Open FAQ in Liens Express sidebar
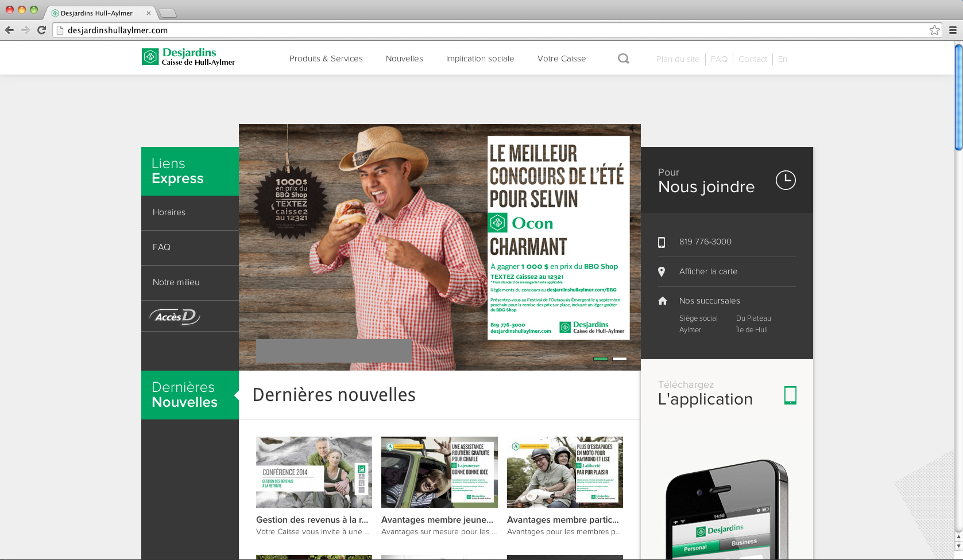Viewport: 963px width, 560px height. (x=190, y=247)
